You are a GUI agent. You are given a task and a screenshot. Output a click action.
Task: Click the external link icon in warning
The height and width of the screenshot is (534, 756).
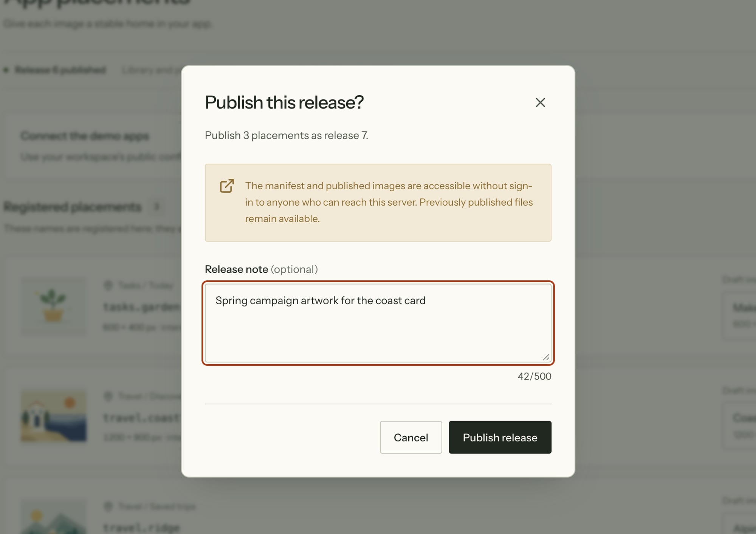point(227,186)
